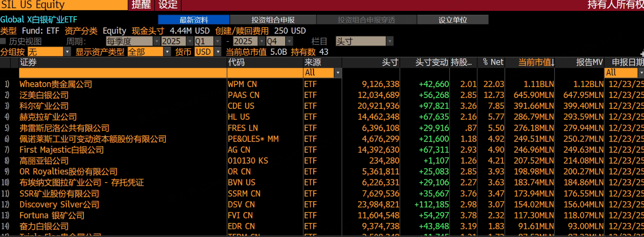This screenshot has width=644, height=237.
Task: Click the 645.90MLN current market value
Action: (x=534, y=95)
